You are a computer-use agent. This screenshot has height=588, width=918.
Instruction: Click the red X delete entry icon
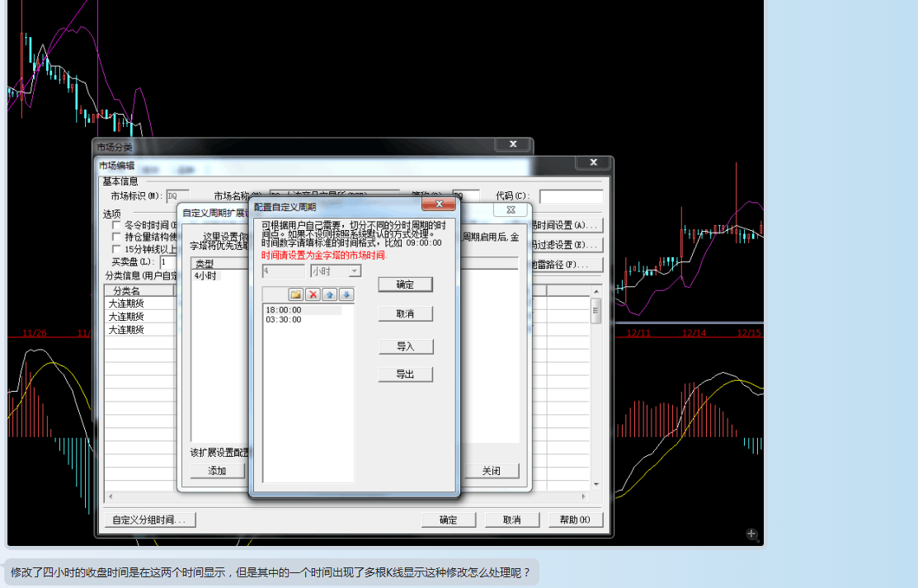[313, 294]
